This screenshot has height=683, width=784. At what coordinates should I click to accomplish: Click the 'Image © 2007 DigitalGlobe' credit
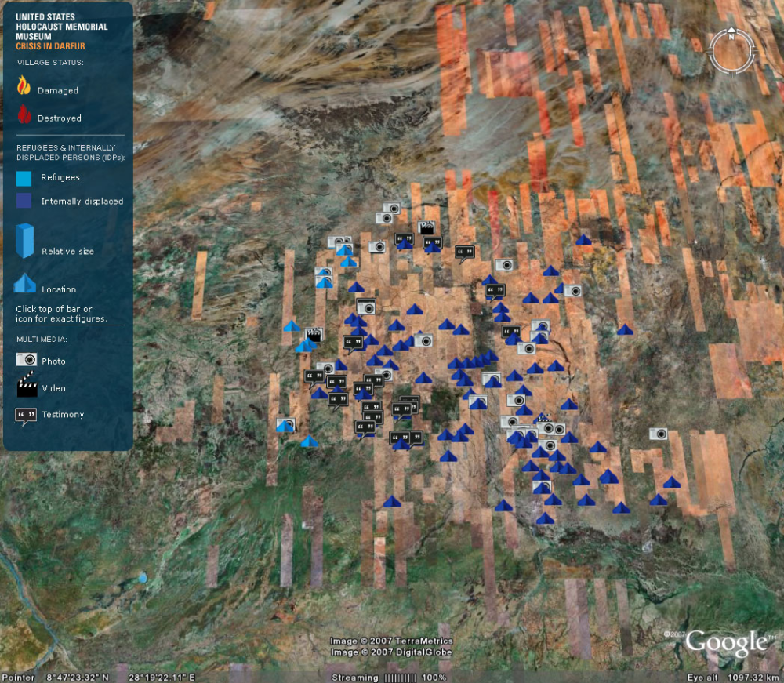click(391, 652)
